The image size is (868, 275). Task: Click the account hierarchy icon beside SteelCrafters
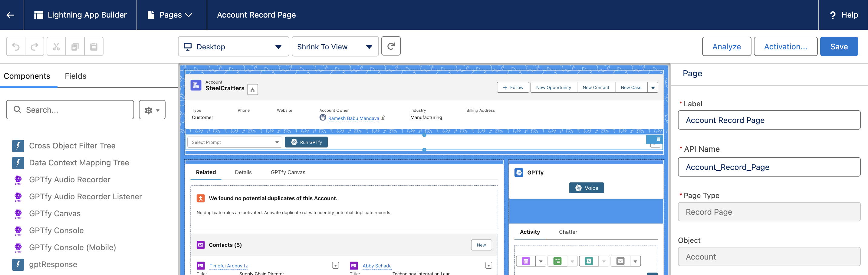tap(252, 90)
